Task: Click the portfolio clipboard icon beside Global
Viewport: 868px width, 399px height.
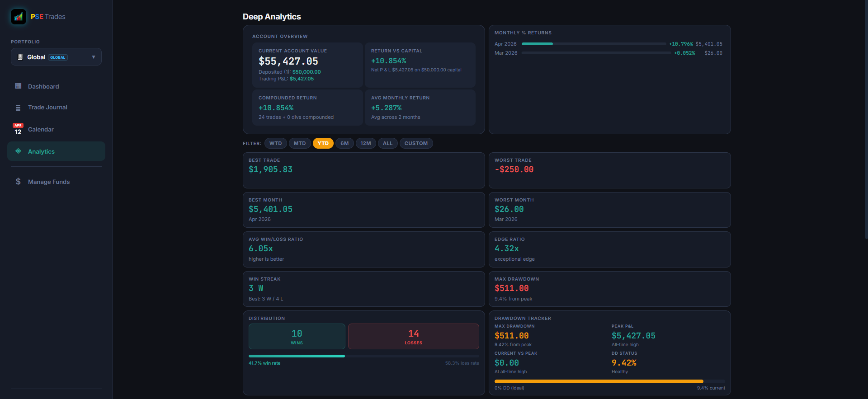Action: tap(20, 57)
